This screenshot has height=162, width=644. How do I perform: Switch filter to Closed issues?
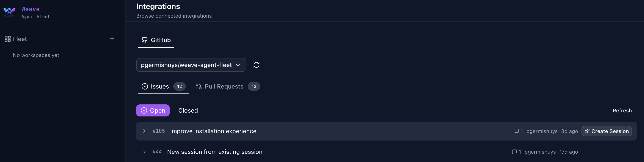click(188, 110)
